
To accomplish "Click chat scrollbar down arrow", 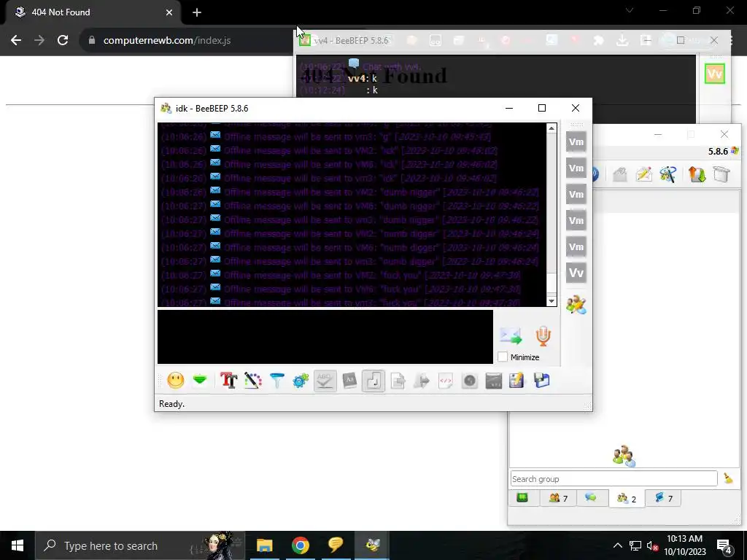I will tap(551, 301).
